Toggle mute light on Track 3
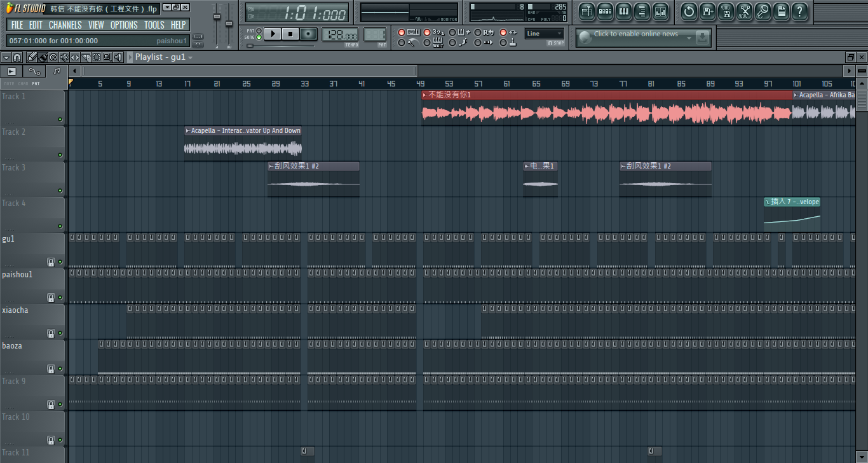Screen dimensions: 868x463 tap(60, 191)
